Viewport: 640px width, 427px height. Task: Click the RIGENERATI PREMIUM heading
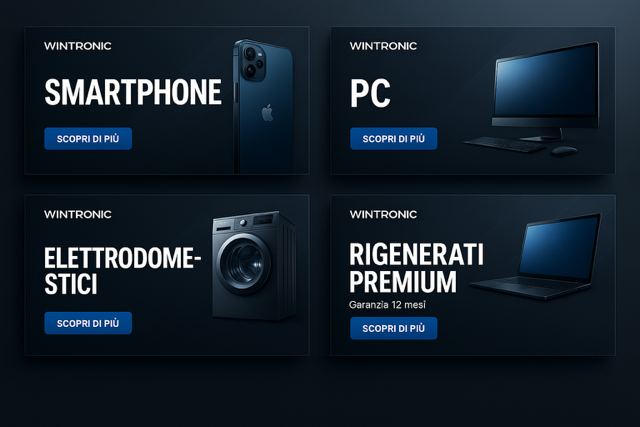click(x=416, y=267)
